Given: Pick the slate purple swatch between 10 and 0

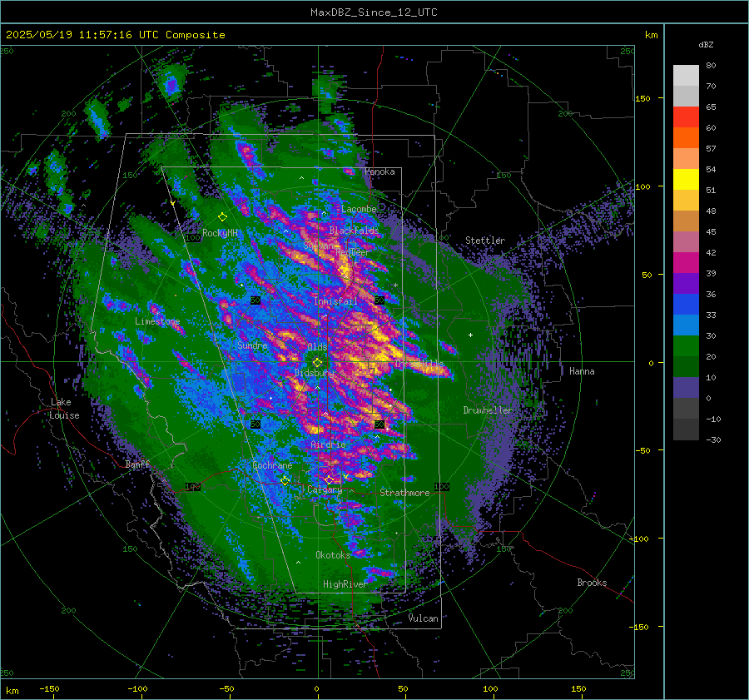Looking at the screenshot, I should click(686, 388).
